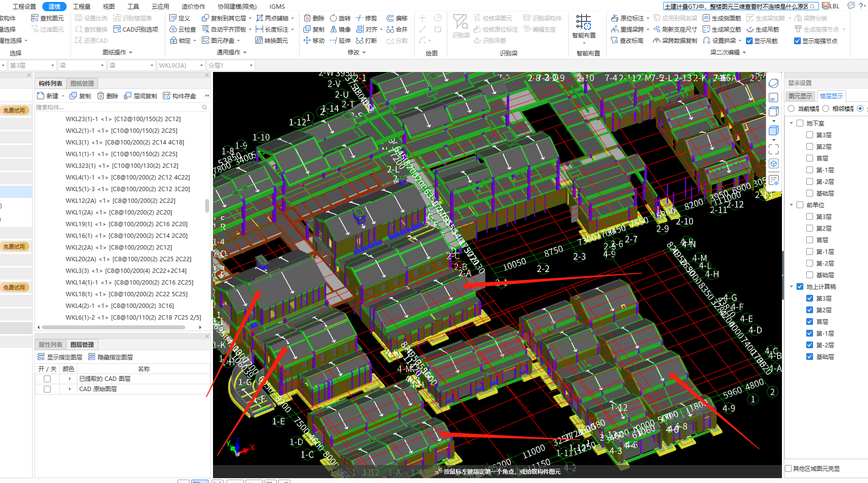Select the 旋转 rotate tool

click(x=340, y=18)
